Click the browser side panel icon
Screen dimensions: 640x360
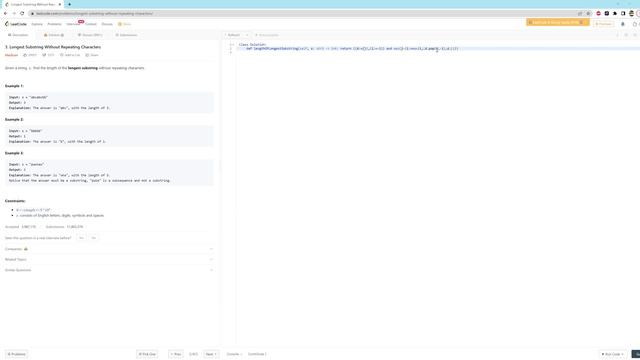tap(623, 13)
